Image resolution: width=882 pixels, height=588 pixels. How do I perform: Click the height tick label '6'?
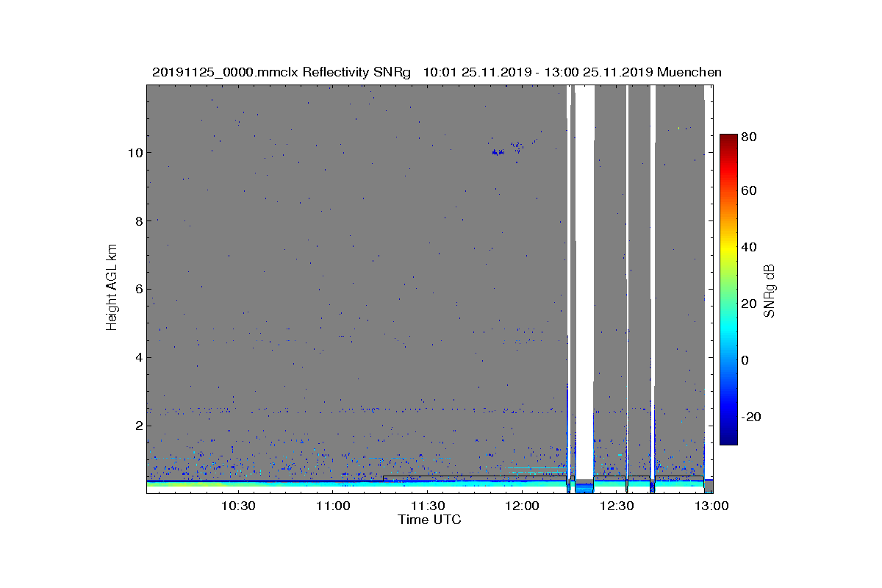137,290
